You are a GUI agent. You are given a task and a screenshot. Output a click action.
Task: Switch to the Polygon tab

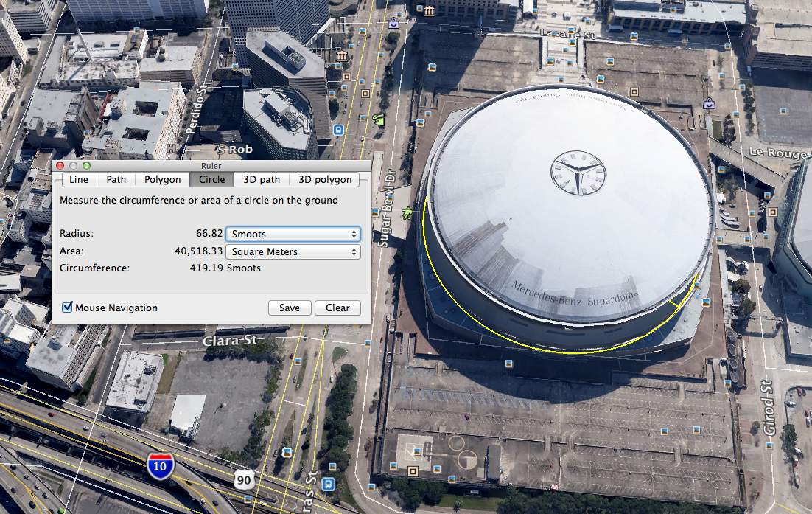click(162, 179)
